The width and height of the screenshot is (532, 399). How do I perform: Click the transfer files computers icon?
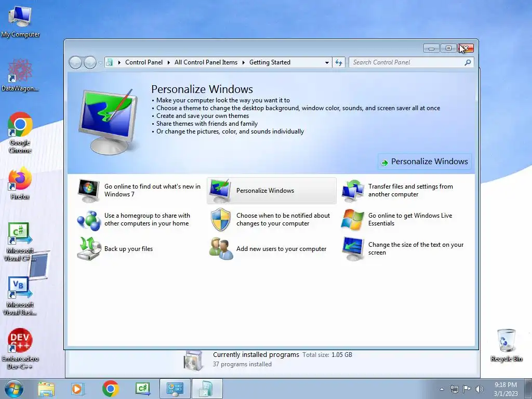(x=353, y=191)
